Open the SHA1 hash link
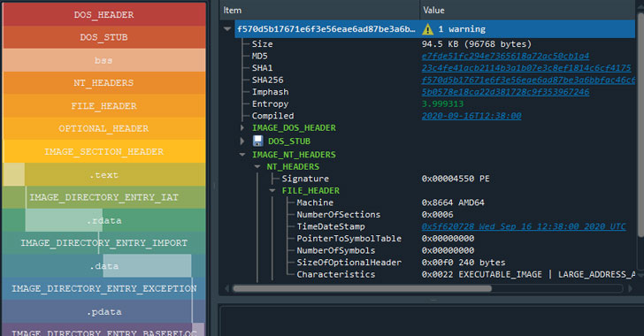644x336 pixels. click(x=526, y=68)
